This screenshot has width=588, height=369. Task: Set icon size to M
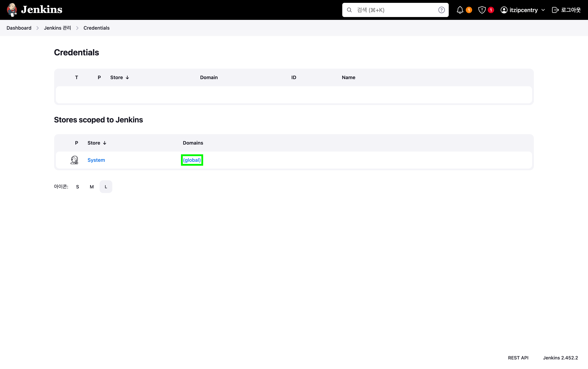pos(92,187)
